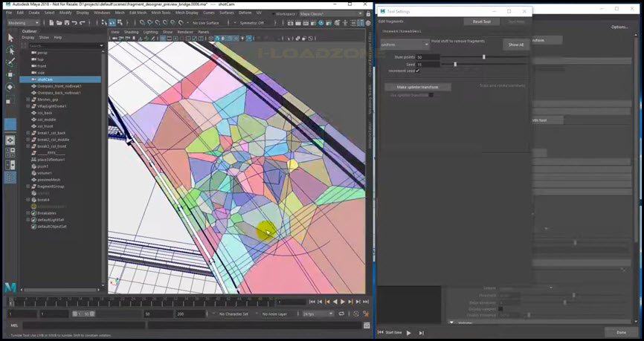Open the uniform distribution dropdown
This screenshot has height=341, width=644.
pos(405,45)
